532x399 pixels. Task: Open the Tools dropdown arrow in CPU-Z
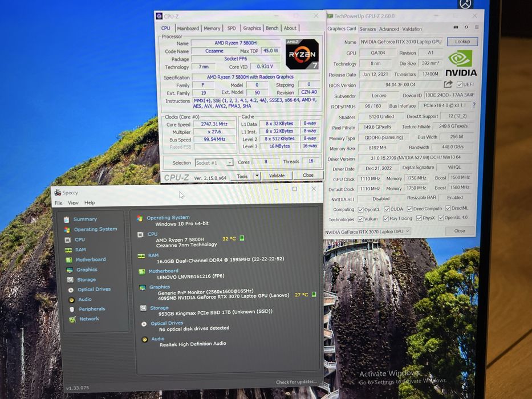[x=257, y=176]
